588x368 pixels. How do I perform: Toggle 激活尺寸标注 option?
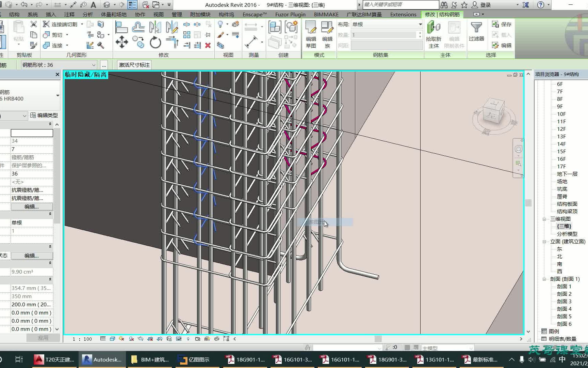tap(134, 65)
